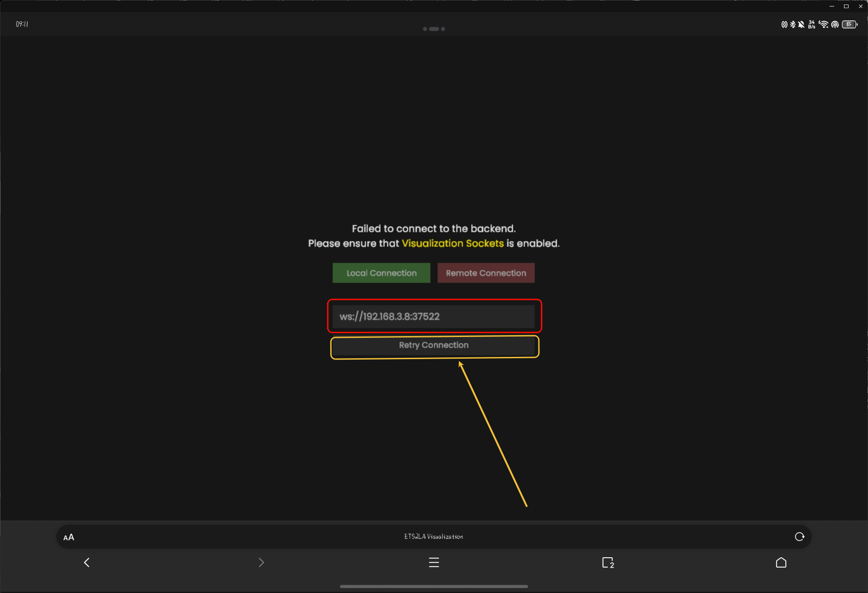Click the muted bell status icon
Viewport: 868px width, 593px height.
[801, 24]
